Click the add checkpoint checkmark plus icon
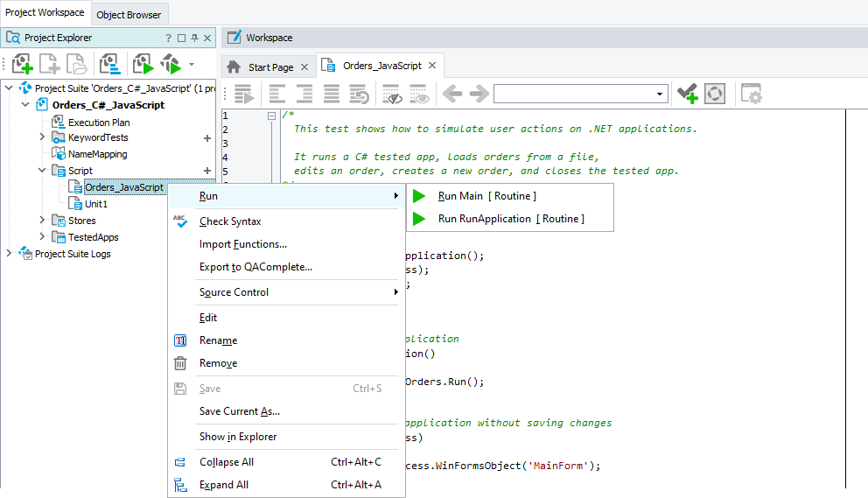868x498 pixels. pyautogui.click(x=687, y=95)
